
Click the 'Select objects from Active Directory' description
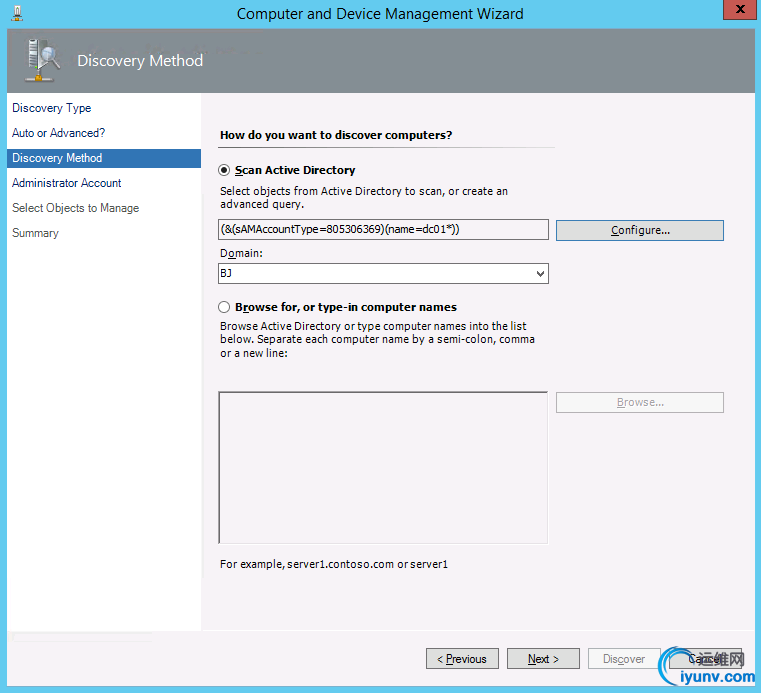pos(364,198)
